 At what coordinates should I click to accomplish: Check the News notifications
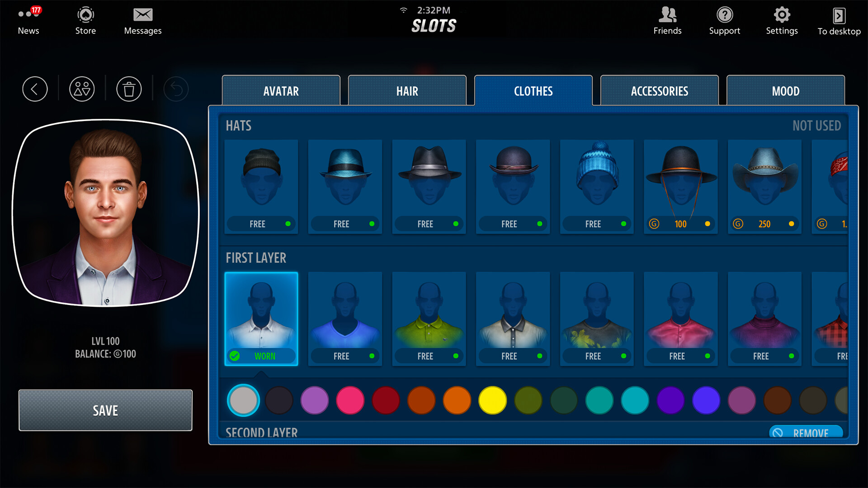click(x=28, y=20)
